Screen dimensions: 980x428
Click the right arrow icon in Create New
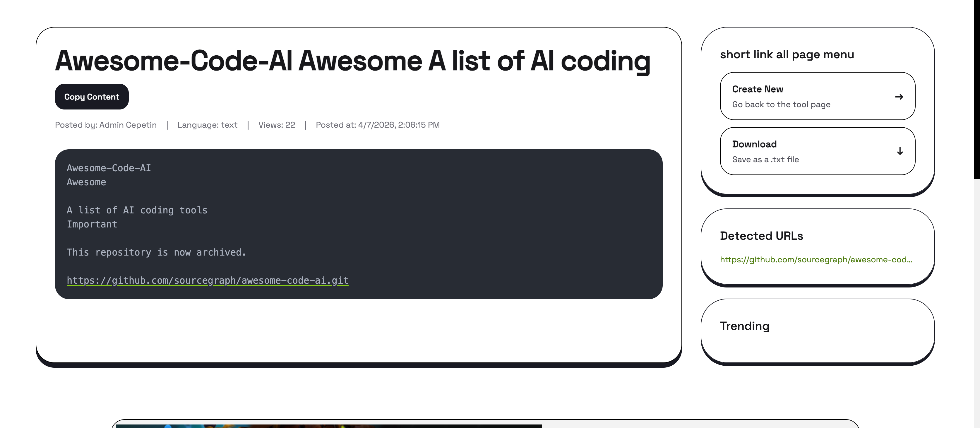coord(899,97)
